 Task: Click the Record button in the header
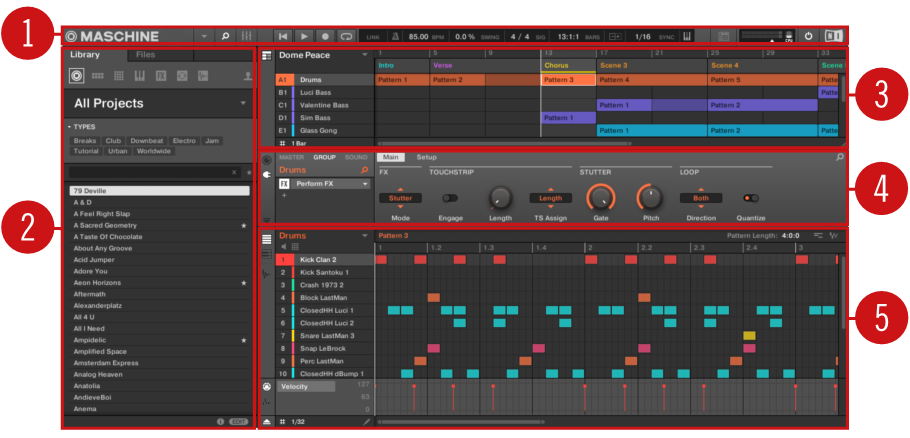pyautogui.click(x=325, y=37)
